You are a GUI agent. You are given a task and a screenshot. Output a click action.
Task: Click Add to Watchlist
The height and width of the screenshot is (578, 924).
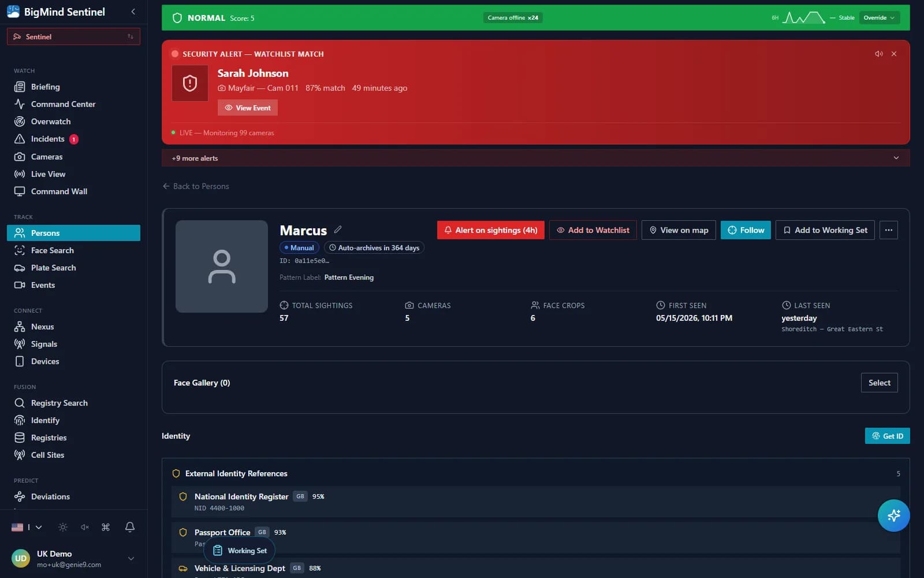click(x=593, y=230)
